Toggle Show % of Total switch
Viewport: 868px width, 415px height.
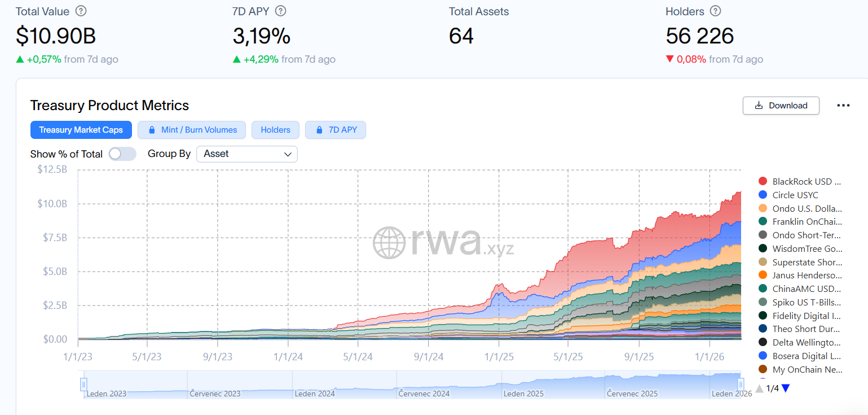(122, 154)
